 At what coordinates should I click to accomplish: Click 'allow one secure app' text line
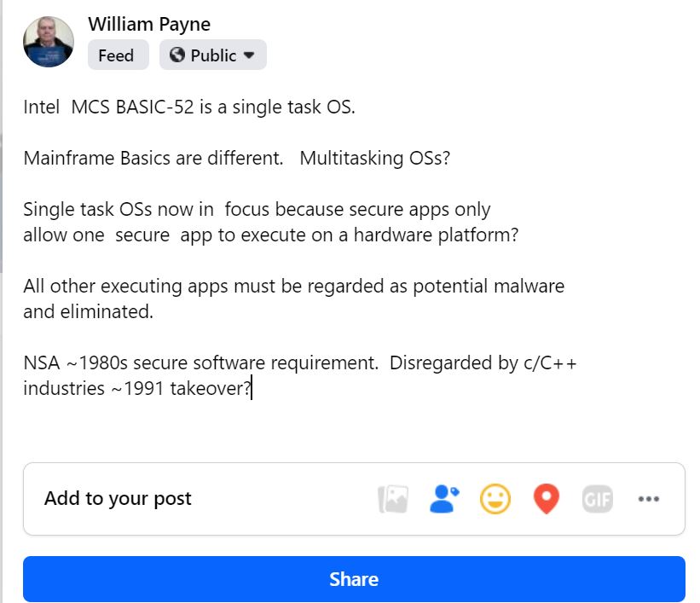point(271,235)
